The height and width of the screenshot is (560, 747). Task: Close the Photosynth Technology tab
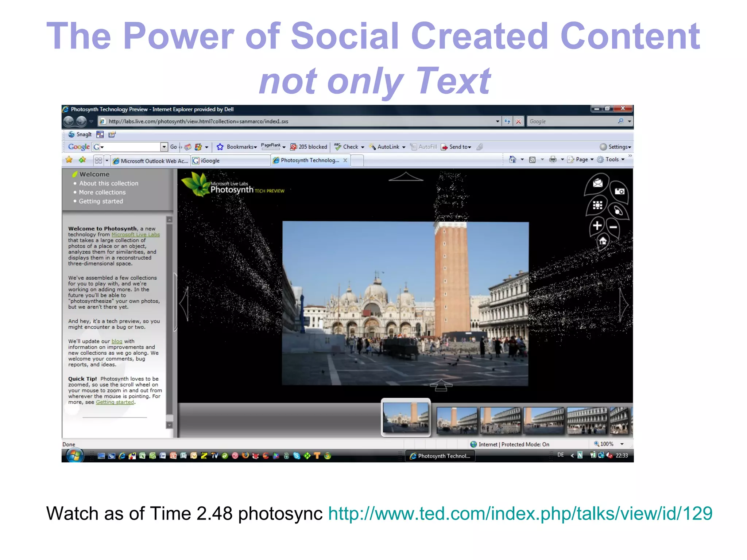[x=345, y=160]
